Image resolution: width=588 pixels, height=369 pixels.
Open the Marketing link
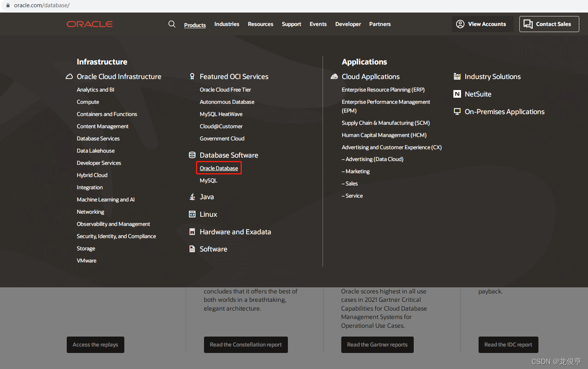[x=356, y=171]
